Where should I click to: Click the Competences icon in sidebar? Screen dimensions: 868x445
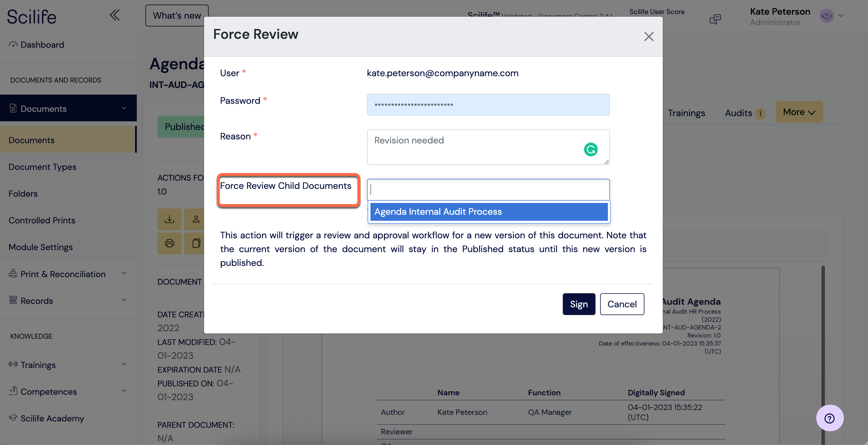[13, 390]
